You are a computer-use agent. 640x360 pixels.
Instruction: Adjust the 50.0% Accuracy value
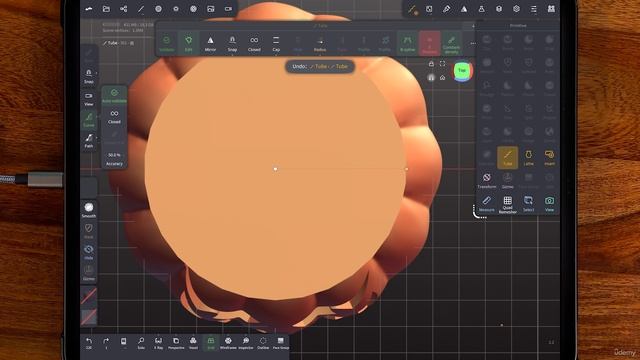click(x=114, y=159)
